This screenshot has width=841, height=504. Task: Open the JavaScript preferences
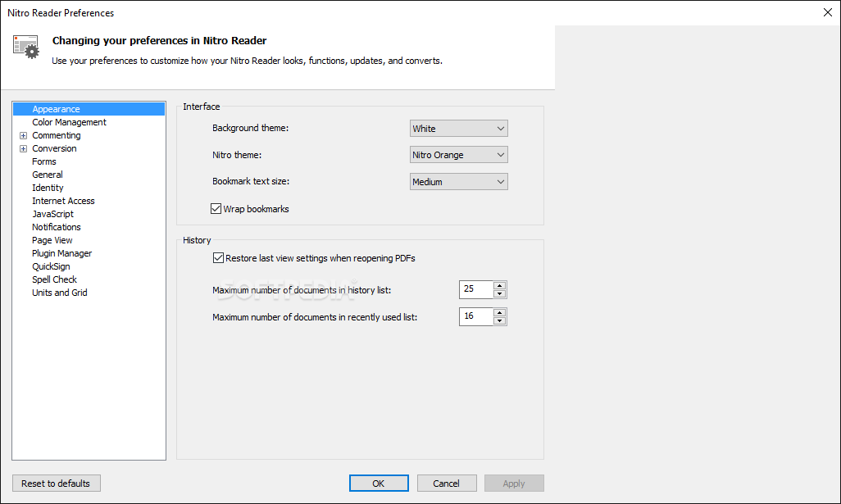[52, 214]
